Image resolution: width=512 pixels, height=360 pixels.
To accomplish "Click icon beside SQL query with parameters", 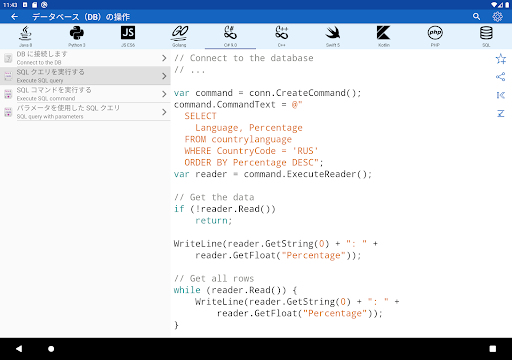I will (8, 112).
